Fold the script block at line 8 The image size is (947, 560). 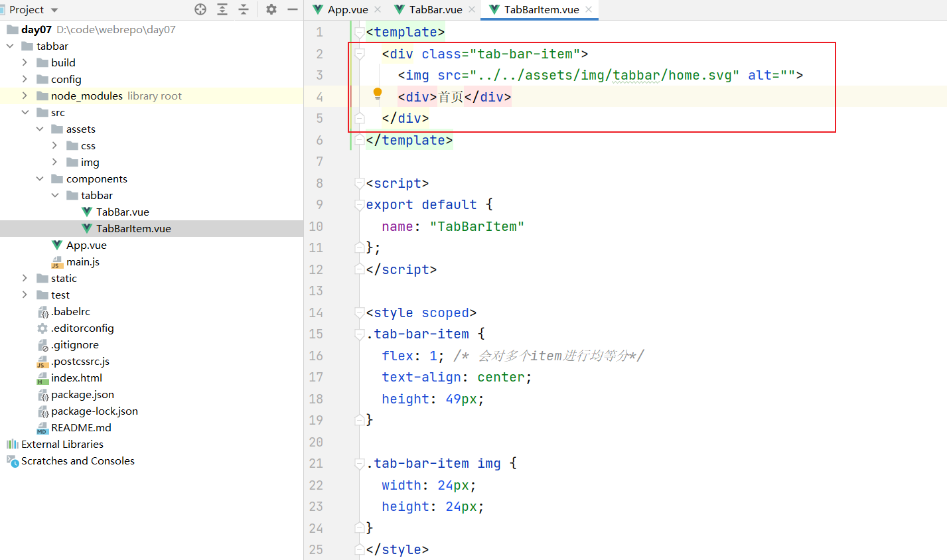[x=359, y=183]
